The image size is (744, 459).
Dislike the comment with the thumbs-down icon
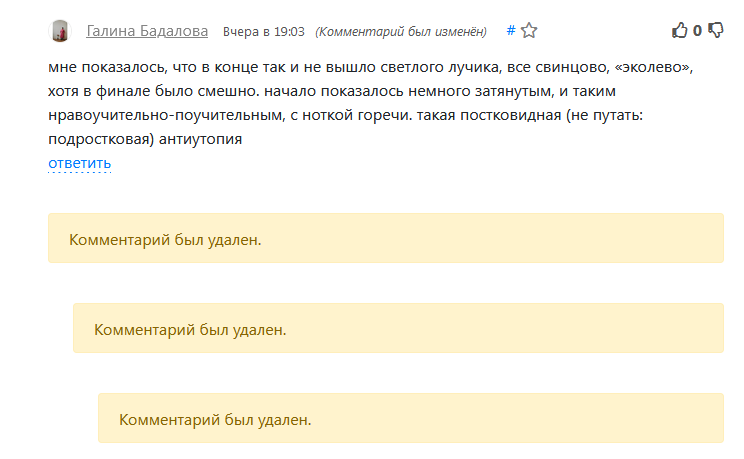click(716, 31)
